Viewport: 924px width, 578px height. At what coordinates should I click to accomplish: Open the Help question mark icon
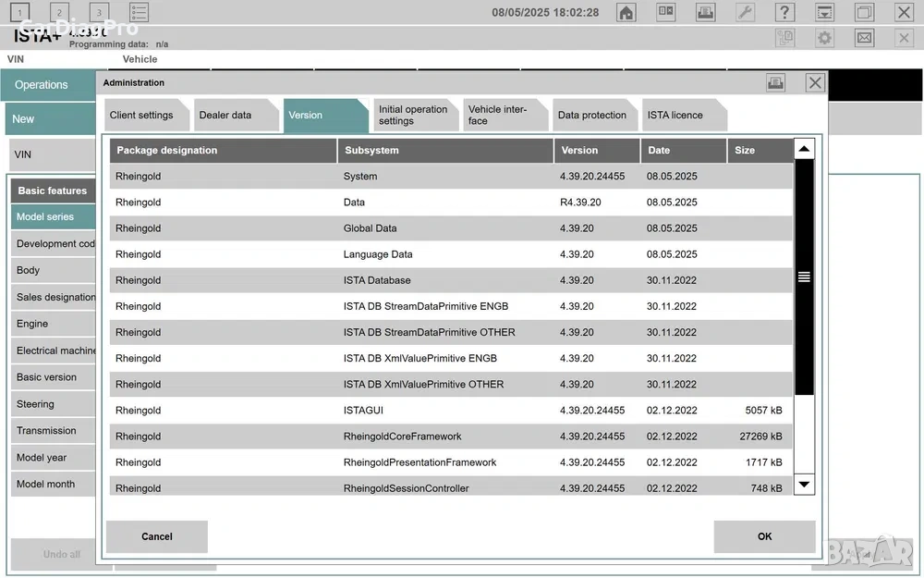(x=784, y=13)
